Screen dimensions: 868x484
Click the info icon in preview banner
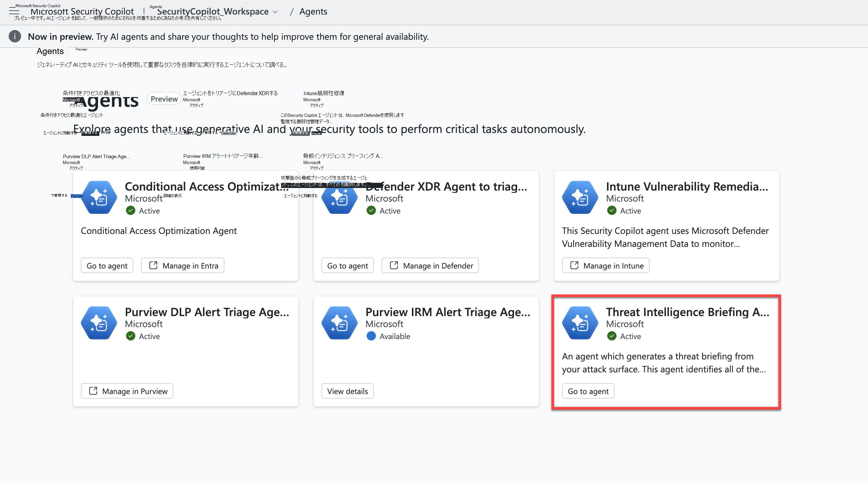(15, 37)
